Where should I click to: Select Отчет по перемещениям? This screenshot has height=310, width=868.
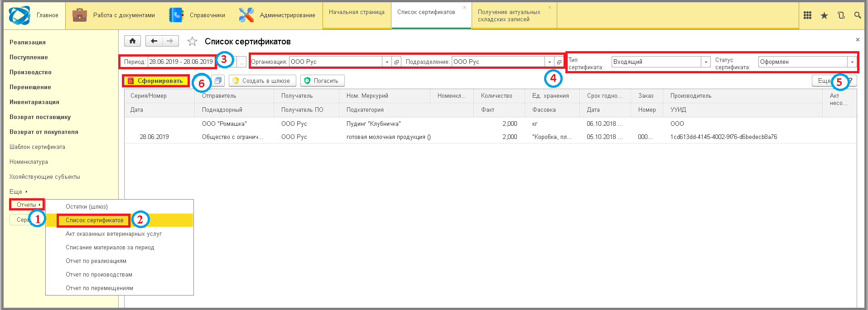point(120,288)
